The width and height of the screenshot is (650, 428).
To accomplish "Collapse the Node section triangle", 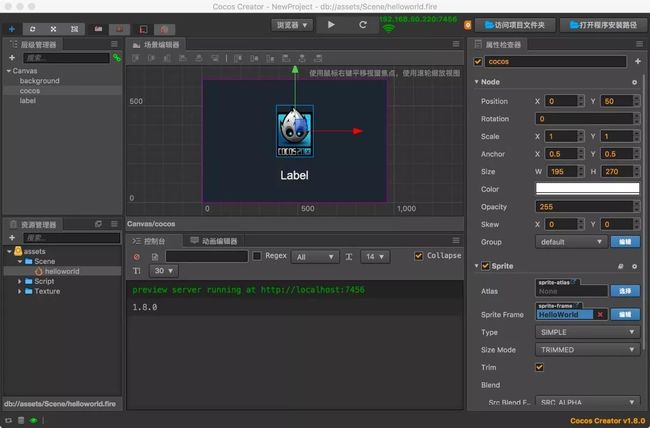I will [x=476, y=82].
